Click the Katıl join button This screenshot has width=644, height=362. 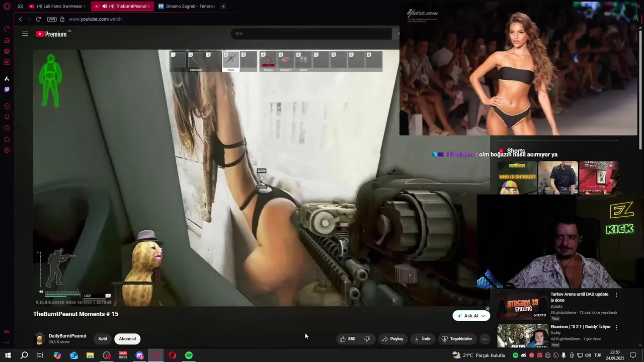point(103,339)
